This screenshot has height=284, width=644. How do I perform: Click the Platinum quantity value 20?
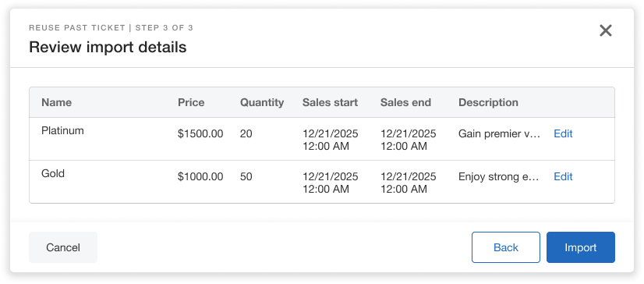pyautogui.click(x=246, y=133)
